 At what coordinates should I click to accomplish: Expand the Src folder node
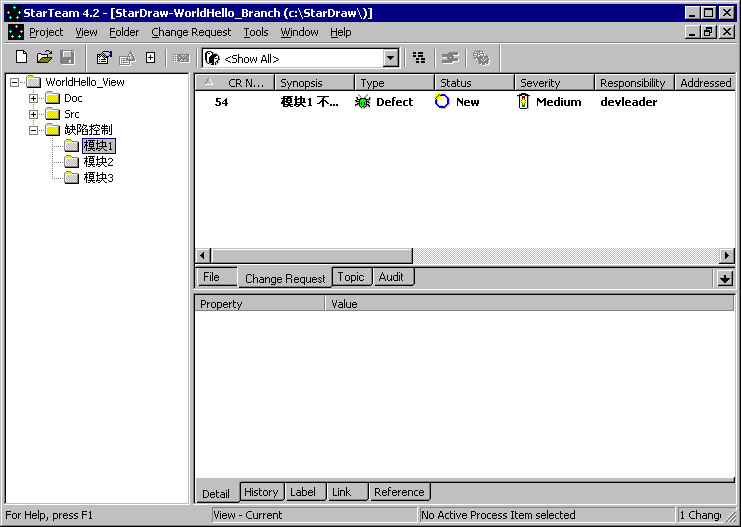point(34,114)
